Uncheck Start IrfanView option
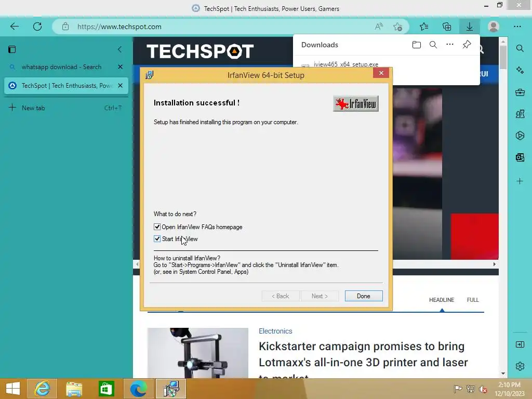The height and width of the screenshot is (399, 532). (157, 239)
